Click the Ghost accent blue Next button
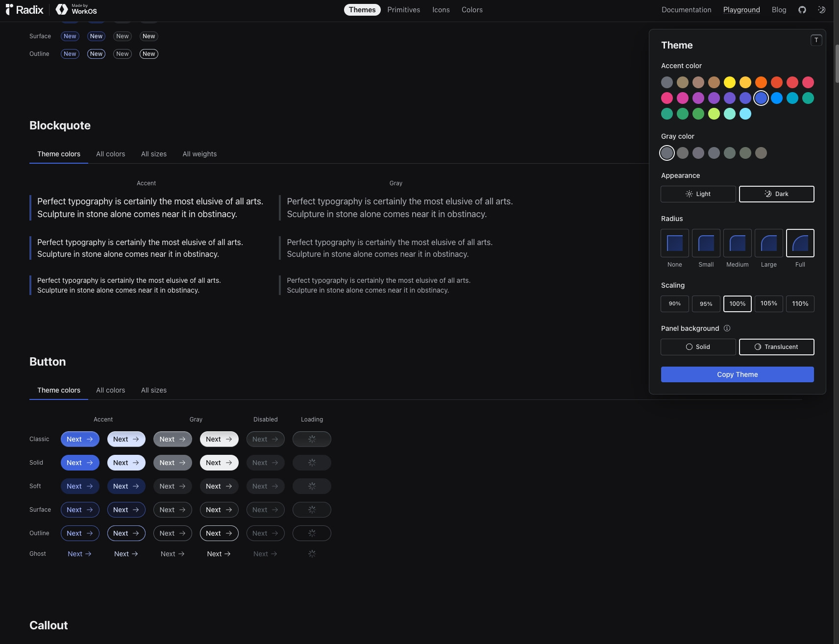839x644 pixels. coord(79,554)
